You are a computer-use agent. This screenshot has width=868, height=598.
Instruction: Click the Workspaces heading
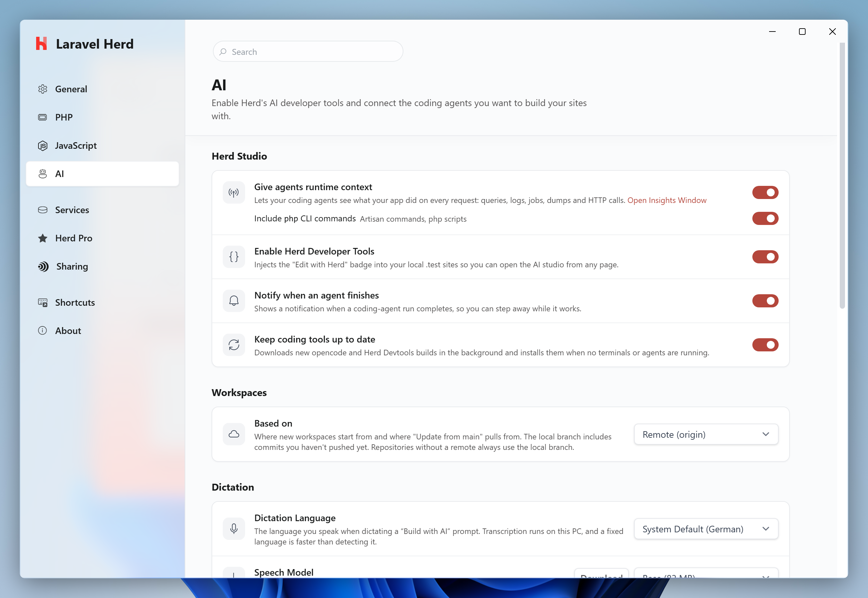click(x=239, y=393)
